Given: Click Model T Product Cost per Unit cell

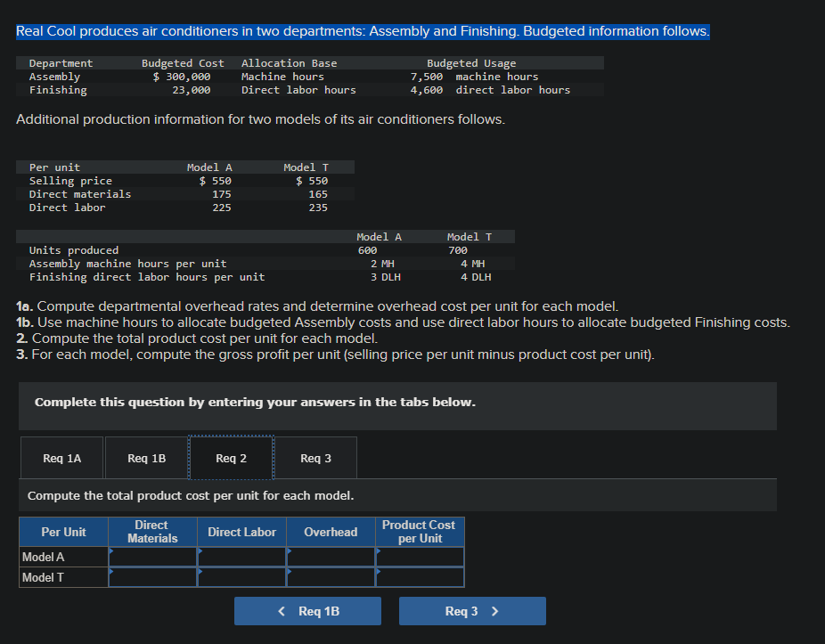Looking at the screenshot, I should coord(420,577).
